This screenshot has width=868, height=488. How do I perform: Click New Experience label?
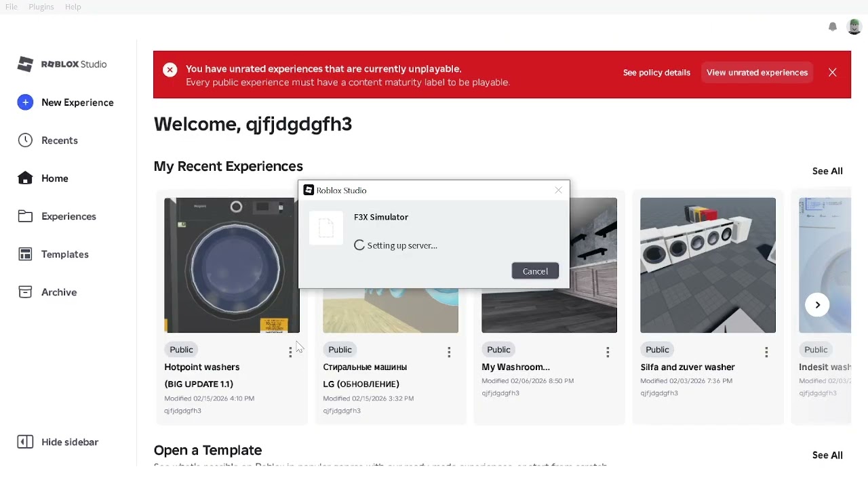pos(77,102)
